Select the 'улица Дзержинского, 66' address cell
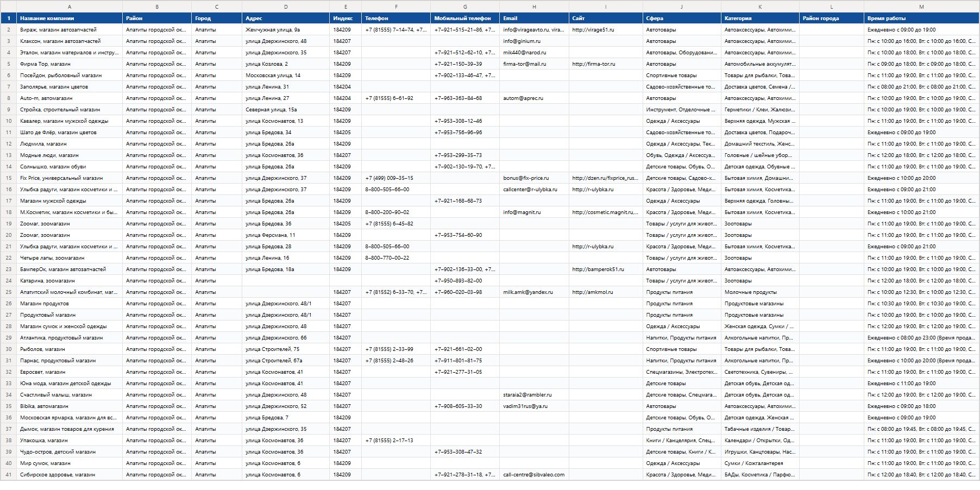The image size is (980, 490). click(286, 338)
